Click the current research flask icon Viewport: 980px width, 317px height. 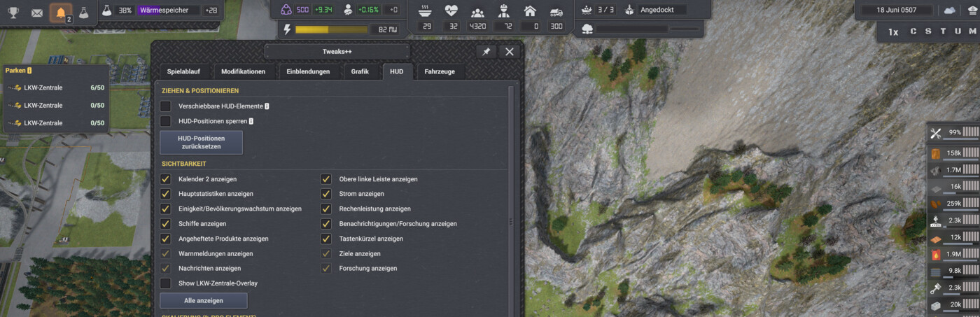pyautogui.click(x=106, y=10)
